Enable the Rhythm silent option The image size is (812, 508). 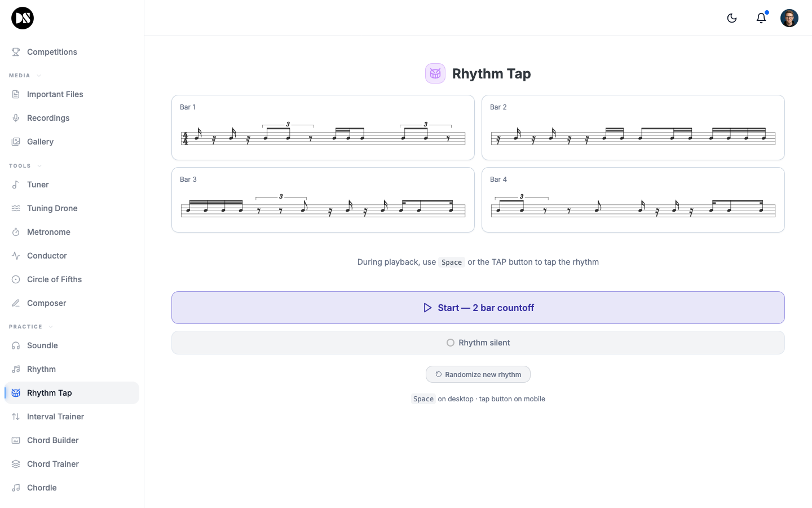pos(478,343)
